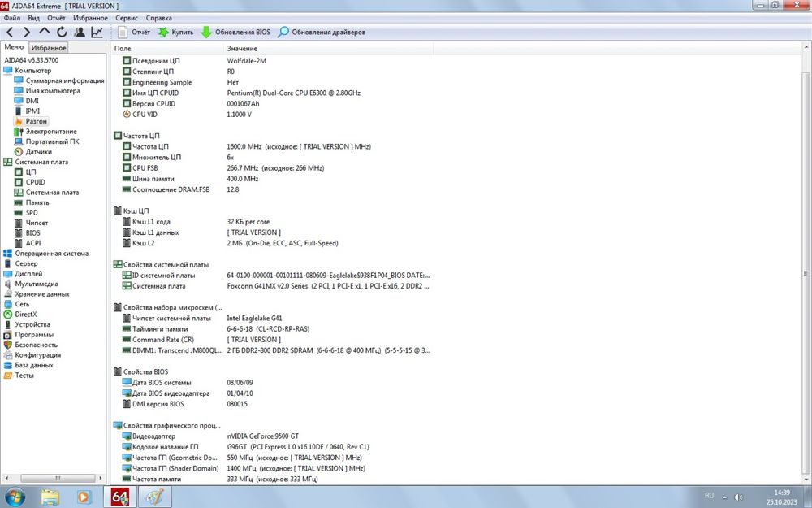Open Windows Media Player from taskbar
The width and height of the screenshot is (812, 508).
[x=84, y=497]
